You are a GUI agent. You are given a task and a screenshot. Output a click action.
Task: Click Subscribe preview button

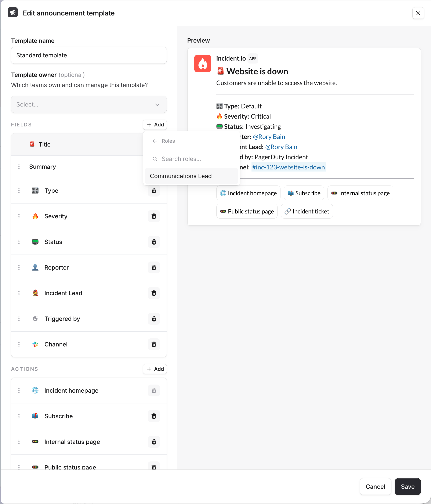(x=304, y=193)
